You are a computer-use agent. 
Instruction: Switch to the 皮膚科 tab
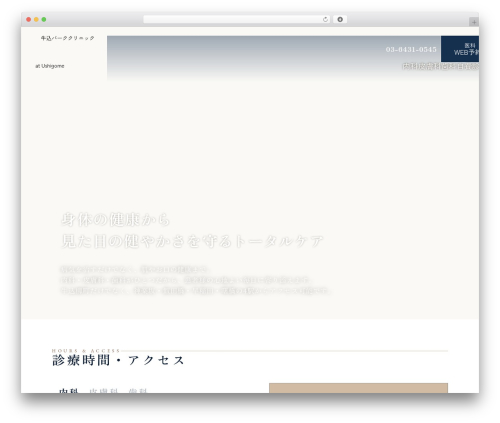[x=104, y=391]
